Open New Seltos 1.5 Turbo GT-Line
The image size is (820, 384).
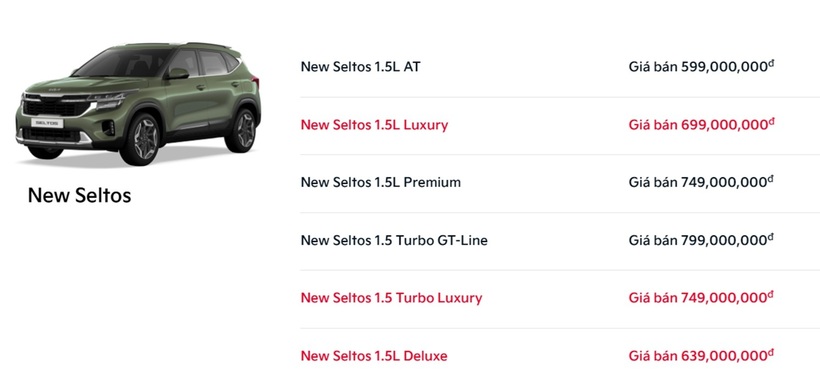[x=394, y=241]
